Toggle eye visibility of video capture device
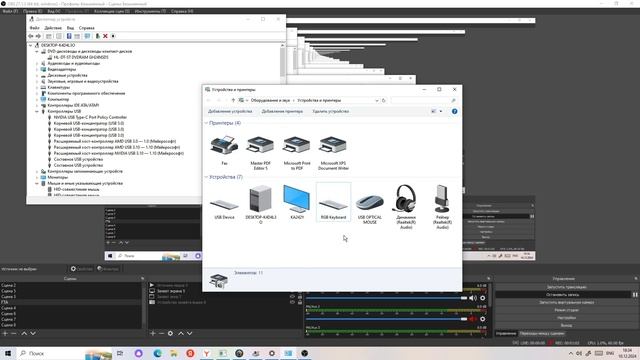The height and width of the screenshot is (360, 640). (x=292, y=302)
